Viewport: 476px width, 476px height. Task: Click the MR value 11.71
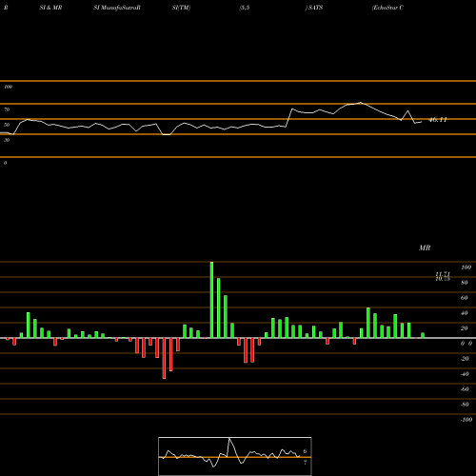click(443, 274)
